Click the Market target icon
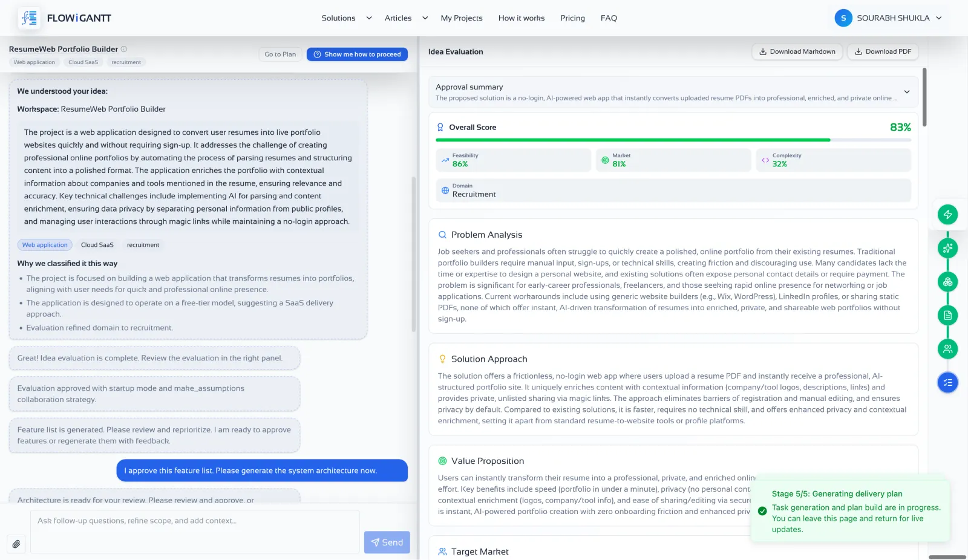This screenshot has width=968, height=560. [605, 160]
